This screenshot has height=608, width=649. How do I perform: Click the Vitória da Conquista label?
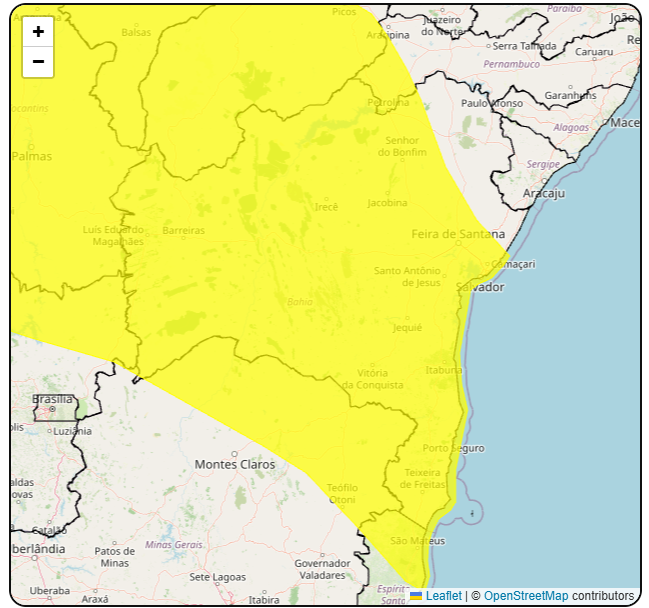372,379
